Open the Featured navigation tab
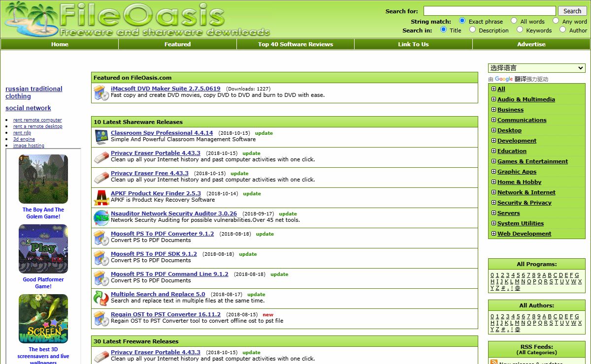591x364 pixels. (x=177, y=44)
